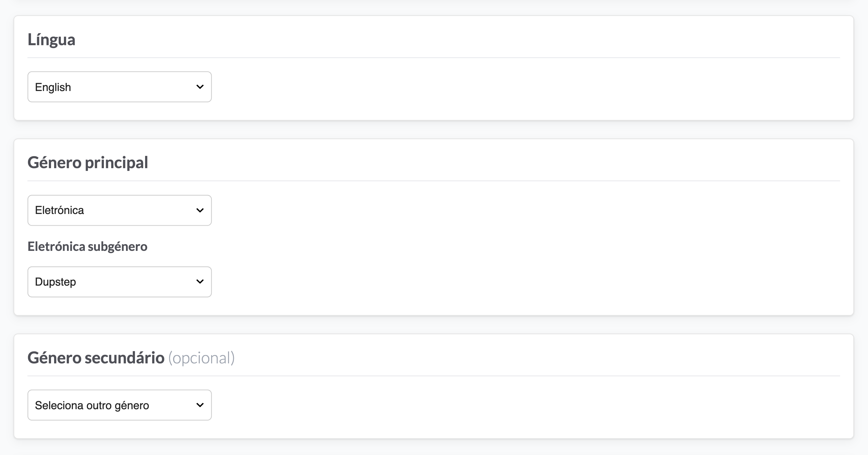
Task: Click the chevron arrow beside Dupstep
Action: tap(200, 281)
